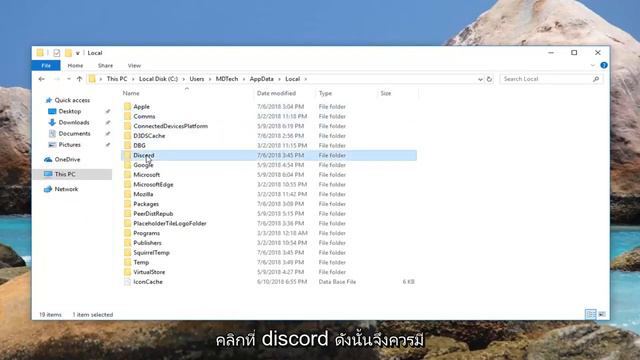Select the Temp folder icon
The width and height of the screenshot is (640, 360).
pos(127,262)
